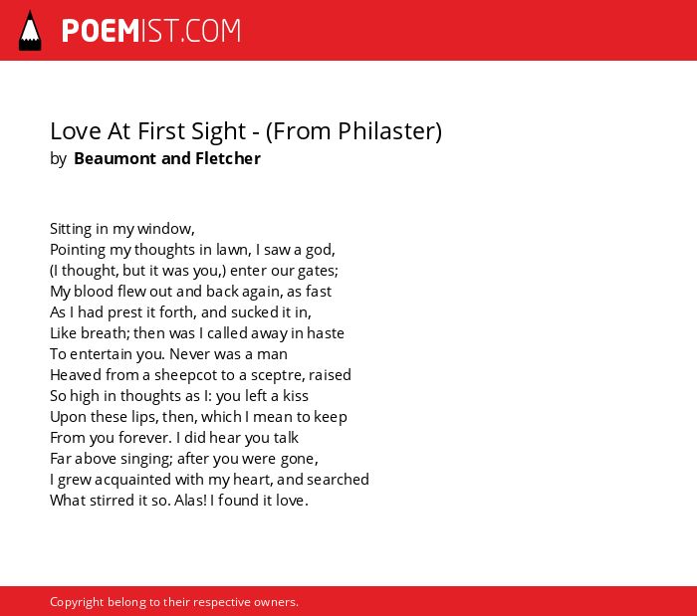Click the line "To entertain you. Never was a man"

[168, 354]
